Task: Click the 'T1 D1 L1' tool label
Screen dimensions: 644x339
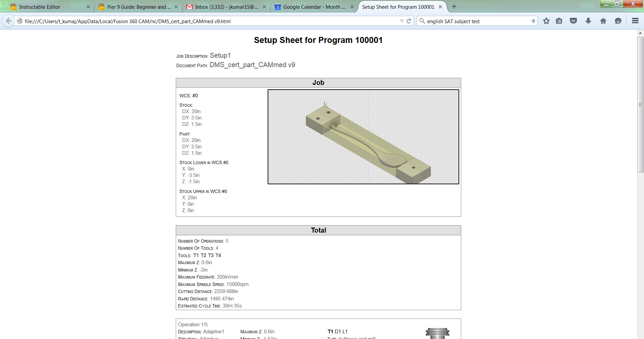Action: [337, 332]
